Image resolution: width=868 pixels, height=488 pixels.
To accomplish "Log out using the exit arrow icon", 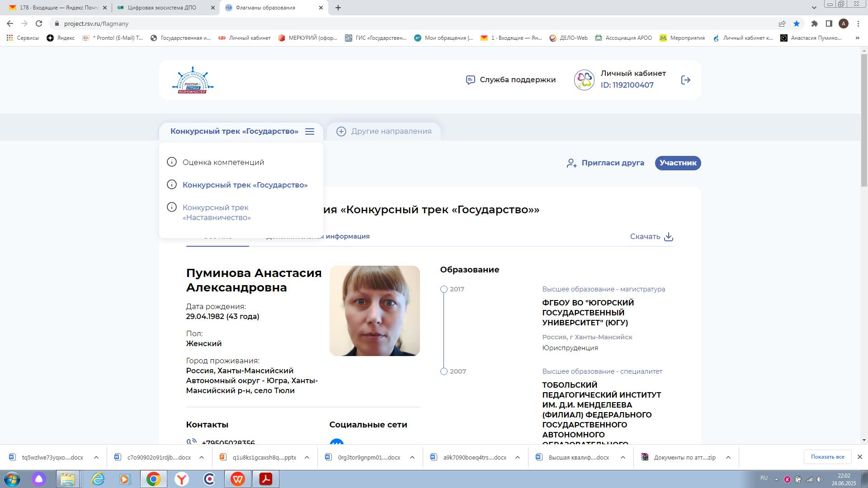I will 686,80.
